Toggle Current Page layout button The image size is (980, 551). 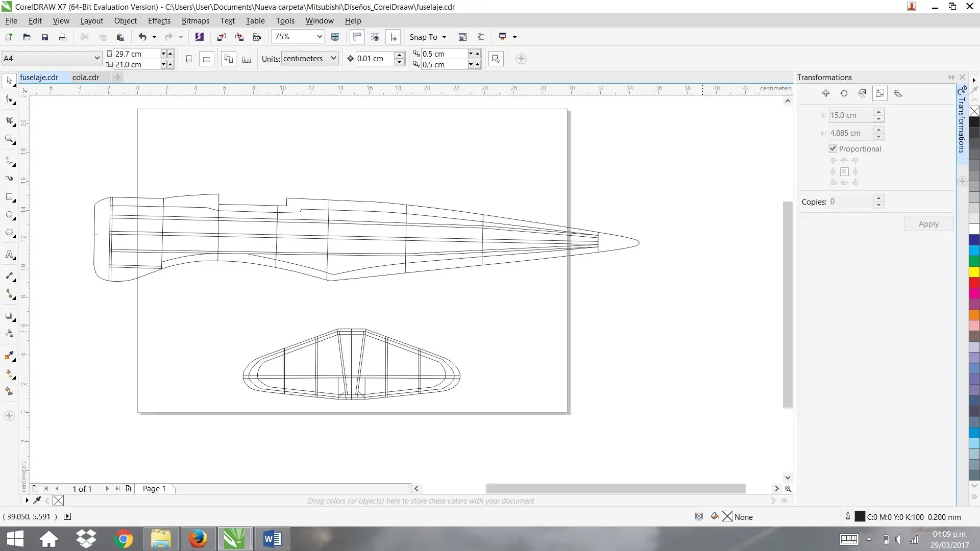[x=247, y=59]
